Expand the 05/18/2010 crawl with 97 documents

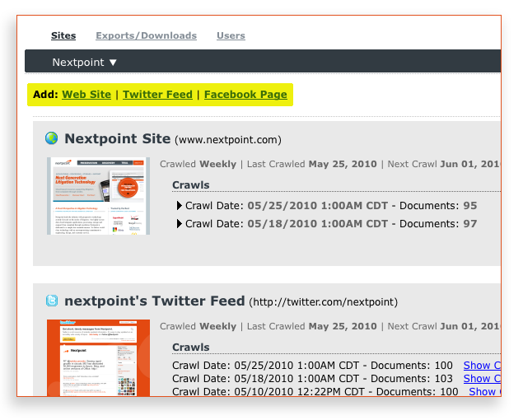tap(179, 223)
